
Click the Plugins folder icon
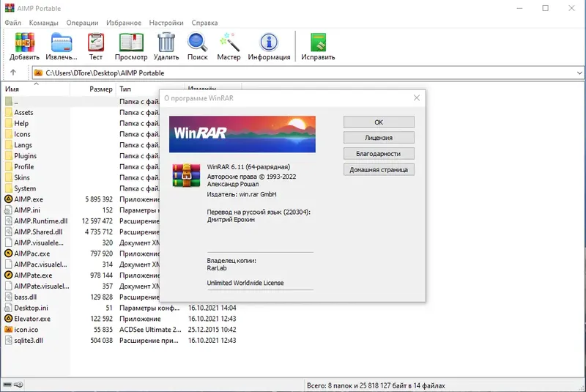pos(9,156)
